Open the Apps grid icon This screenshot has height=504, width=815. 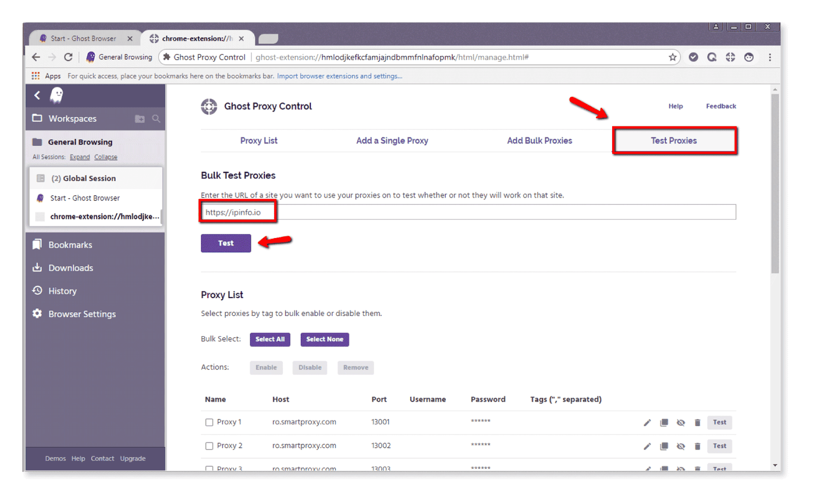tap(36, 76)
